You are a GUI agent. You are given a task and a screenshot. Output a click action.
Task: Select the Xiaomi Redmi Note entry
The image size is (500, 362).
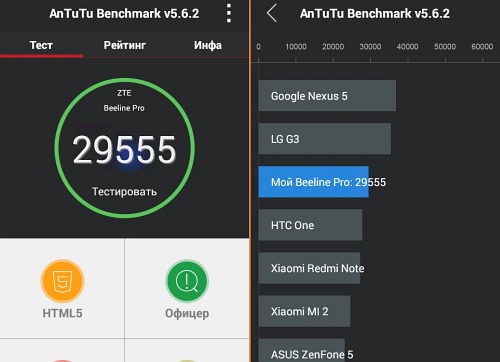tap(309, 268)
